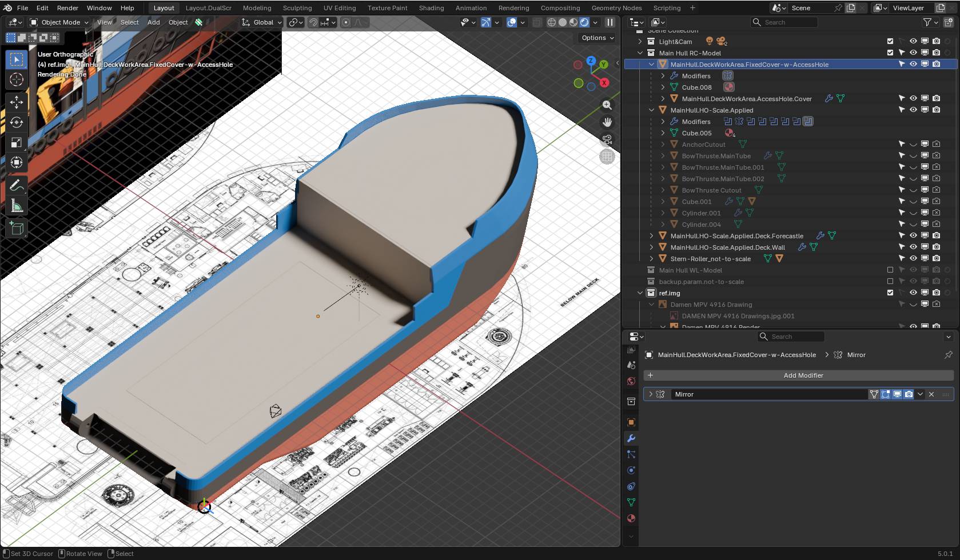Image resolution: width=960 pixels, height=560 pixels.
Task: Open the viewport Options button
Action: [x=597, y=38]
